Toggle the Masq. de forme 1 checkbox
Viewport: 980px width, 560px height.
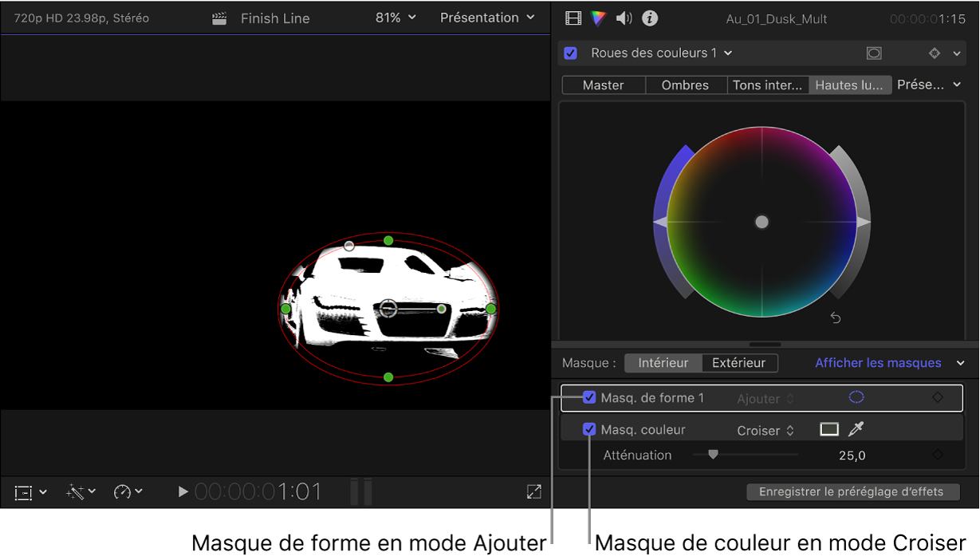(588, 397)
